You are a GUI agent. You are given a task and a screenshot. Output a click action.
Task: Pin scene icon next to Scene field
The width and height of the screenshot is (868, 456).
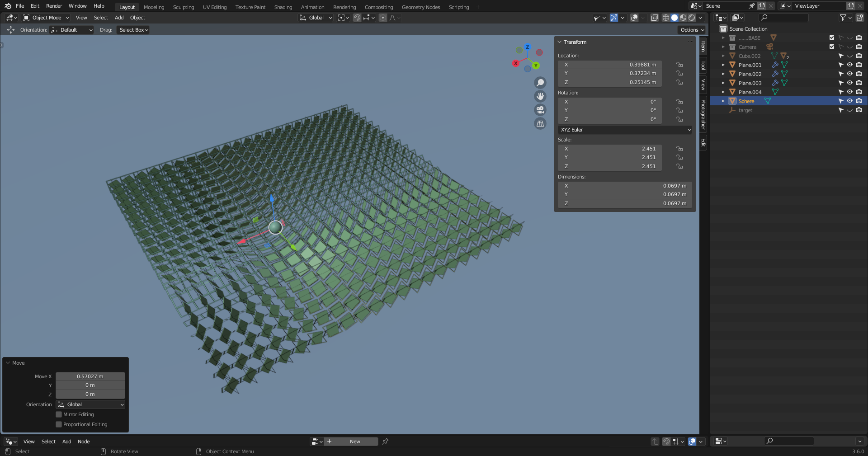tap(751, 6)
